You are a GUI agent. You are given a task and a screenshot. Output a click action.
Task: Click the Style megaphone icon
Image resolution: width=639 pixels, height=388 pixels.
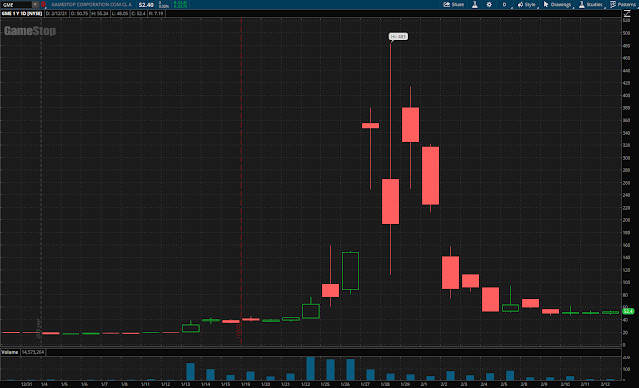tap(520, 4)
